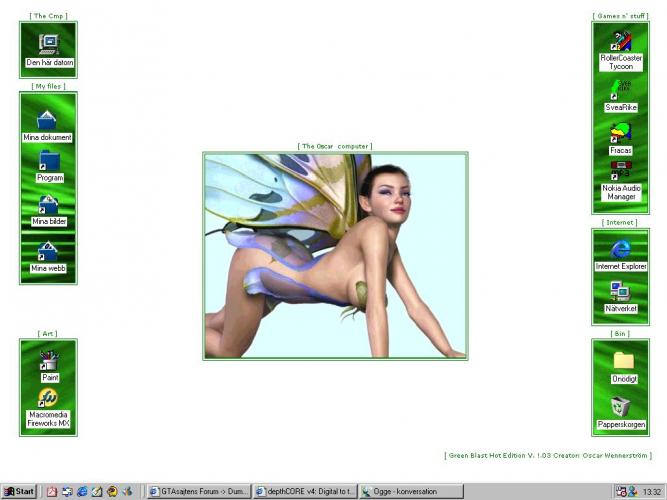
Task: Launch RollerCoaster Tycoon
Action: [x=621, y=43]
